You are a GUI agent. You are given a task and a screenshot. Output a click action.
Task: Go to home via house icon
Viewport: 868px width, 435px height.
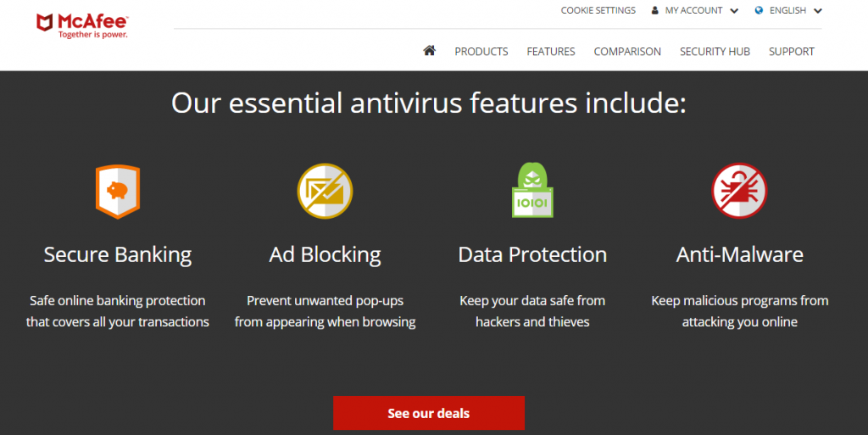(x=430, y=51)
